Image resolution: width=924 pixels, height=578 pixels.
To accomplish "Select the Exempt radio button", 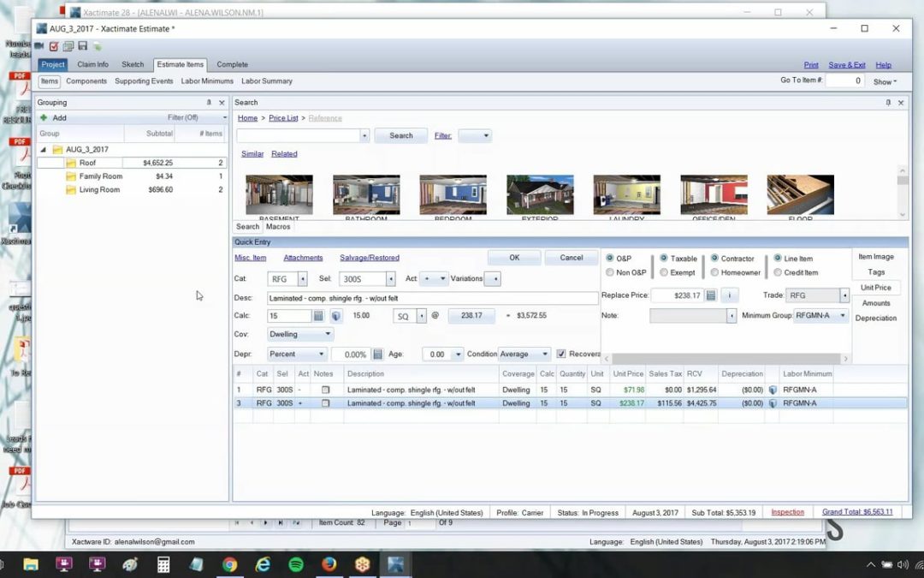I will tap(664, 272).
